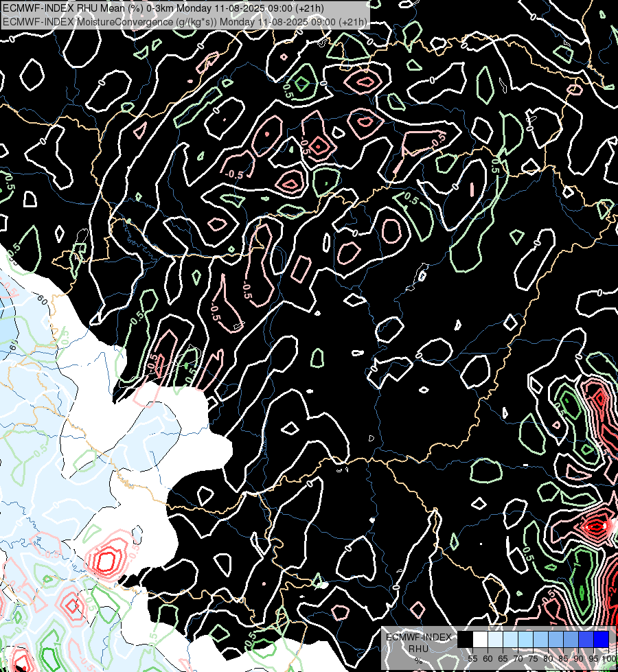
Task: Click the 90 legend tick label
Action: (x=579, y=659)
